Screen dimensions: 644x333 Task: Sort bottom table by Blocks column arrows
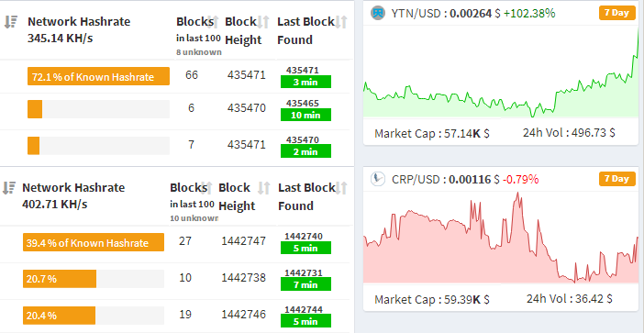point(208,188)
